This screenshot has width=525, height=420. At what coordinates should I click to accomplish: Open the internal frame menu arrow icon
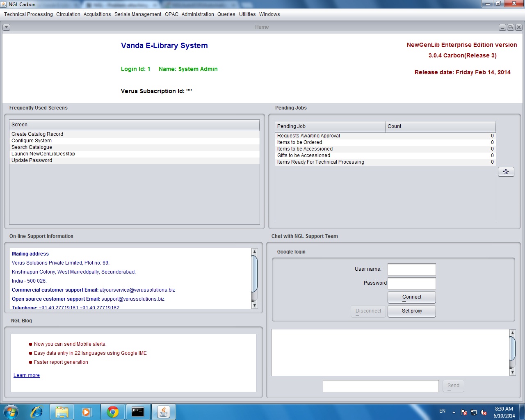click(x=6, y=27)
